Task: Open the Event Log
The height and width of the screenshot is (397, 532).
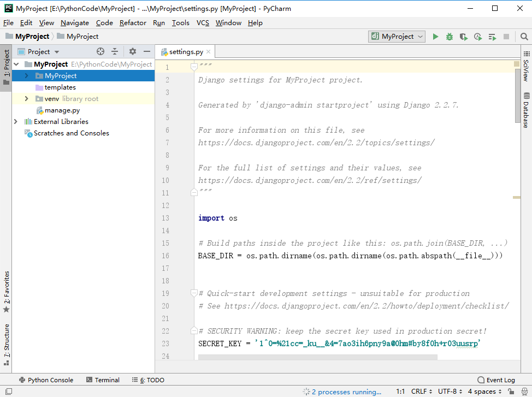Action: [x=496, y=380]
